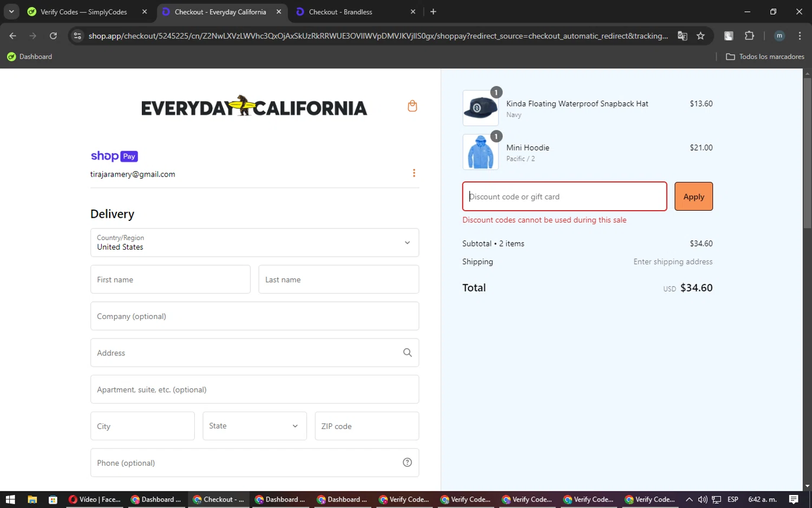812x508 pixels.
Task: Focus the Discount code or gift card field
Action: pos(565,197)
